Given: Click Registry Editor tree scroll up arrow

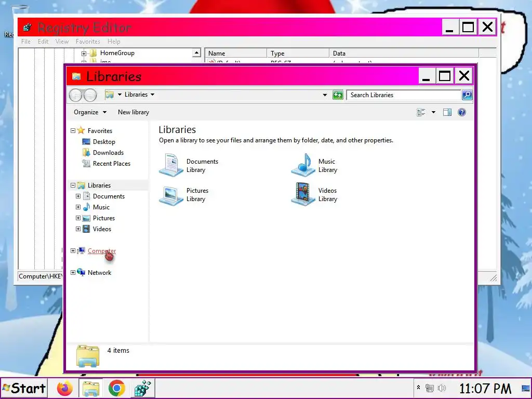Looking at the screenshot, I should [x=196, y=52].
